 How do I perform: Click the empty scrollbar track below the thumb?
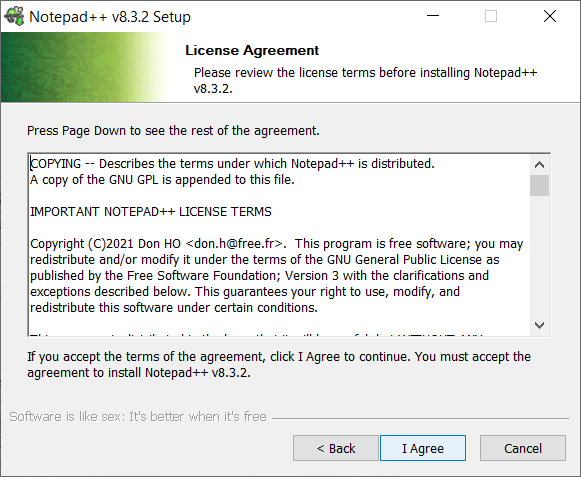click(x=540, y=256)
